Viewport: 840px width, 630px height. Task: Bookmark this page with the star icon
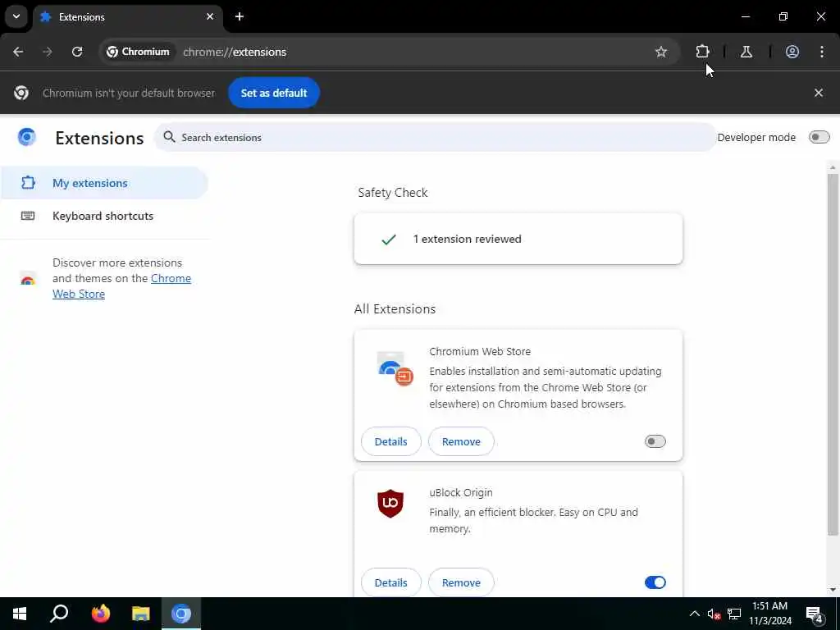coord(661,52)
